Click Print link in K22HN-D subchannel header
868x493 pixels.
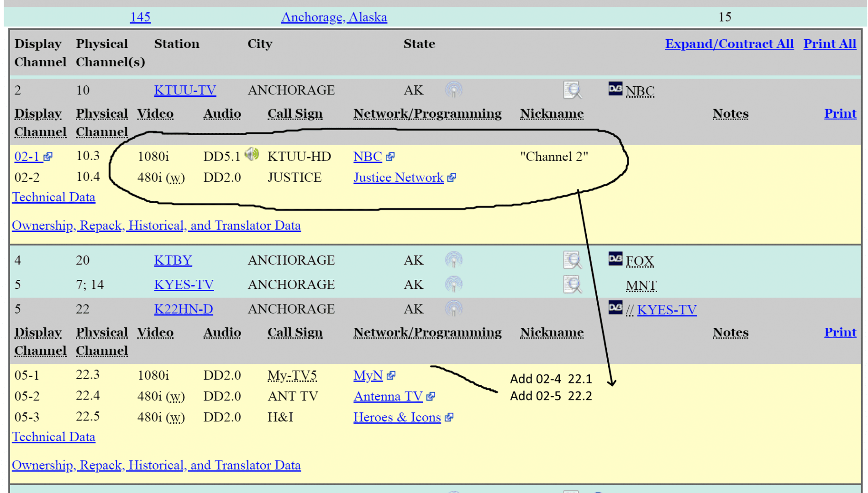(840, 332)
